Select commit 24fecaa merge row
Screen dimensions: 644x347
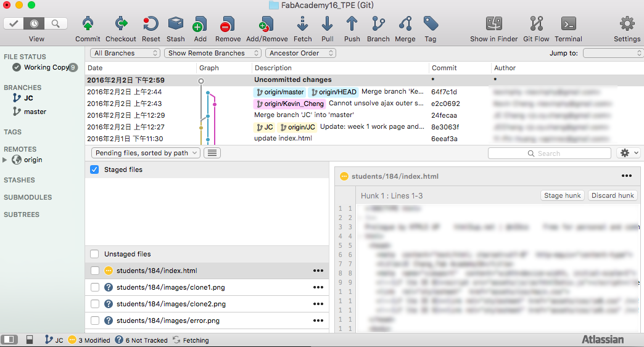tap(365, 115)
